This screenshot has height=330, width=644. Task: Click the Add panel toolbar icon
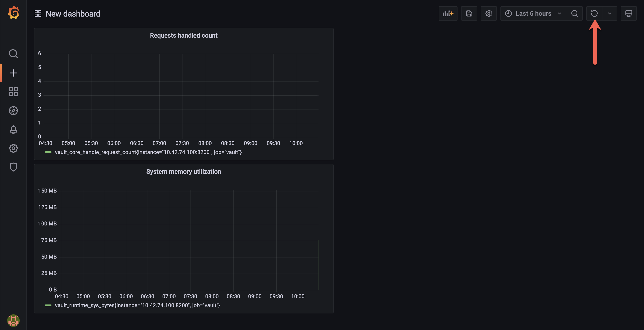point(448,13)
